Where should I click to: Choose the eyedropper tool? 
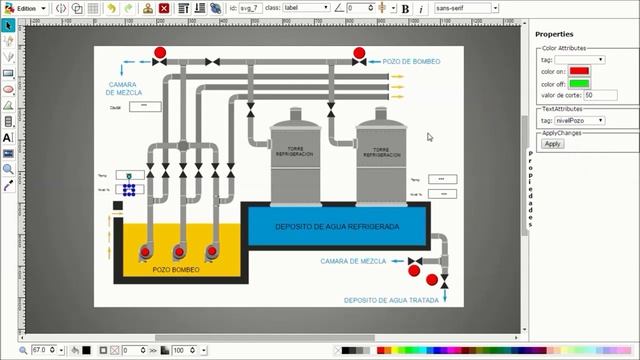[8, 186]
